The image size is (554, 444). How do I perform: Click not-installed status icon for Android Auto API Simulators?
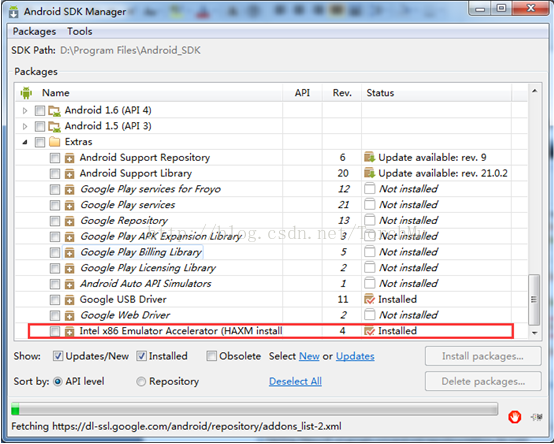[x=370, y=283]
